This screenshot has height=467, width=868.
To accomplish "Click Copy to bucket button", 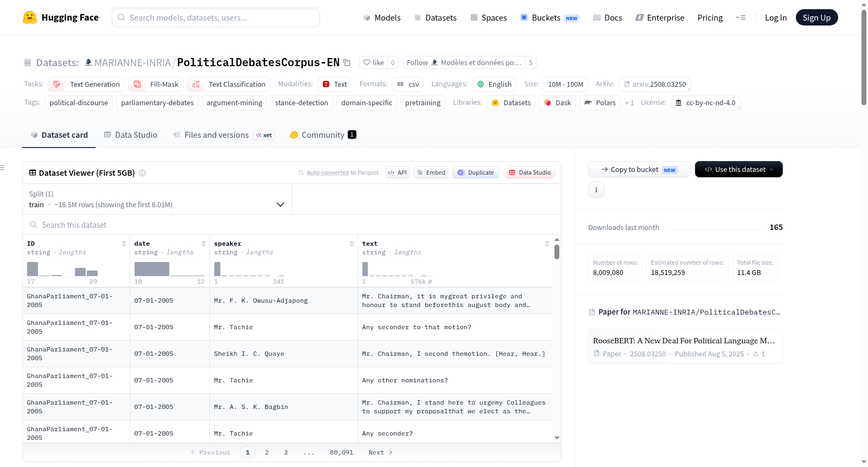I will 639,169.
